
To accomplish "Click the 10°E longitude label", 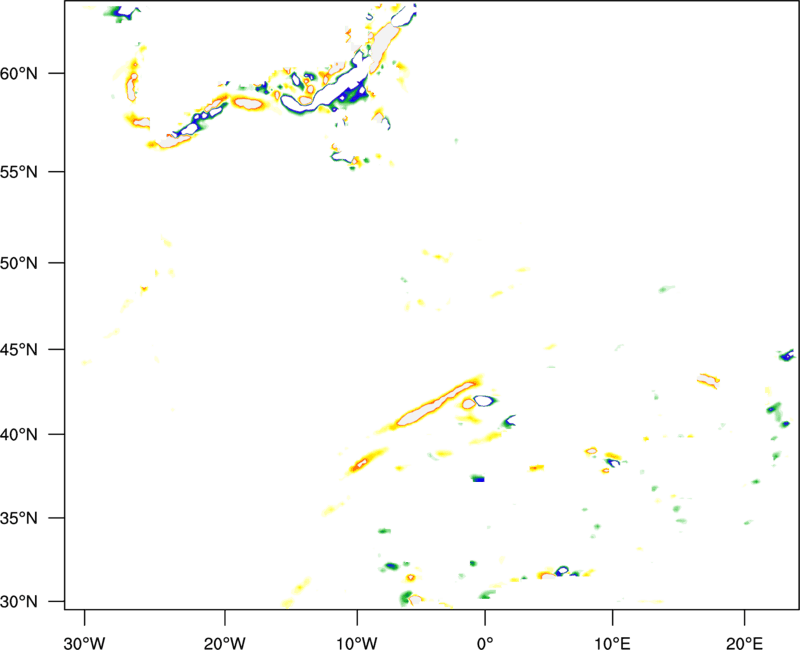I will pos(612,643).
